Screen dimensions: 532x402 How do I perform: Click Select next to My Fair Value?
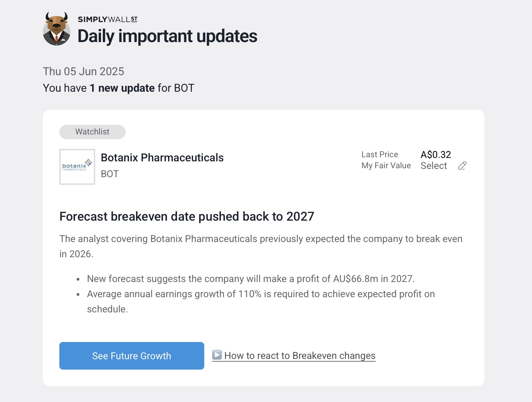434,166
